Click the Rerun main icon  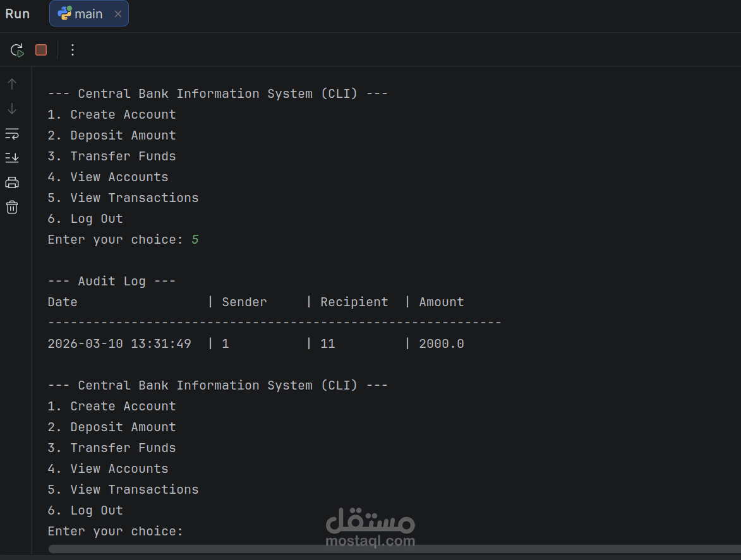(17, 50)
